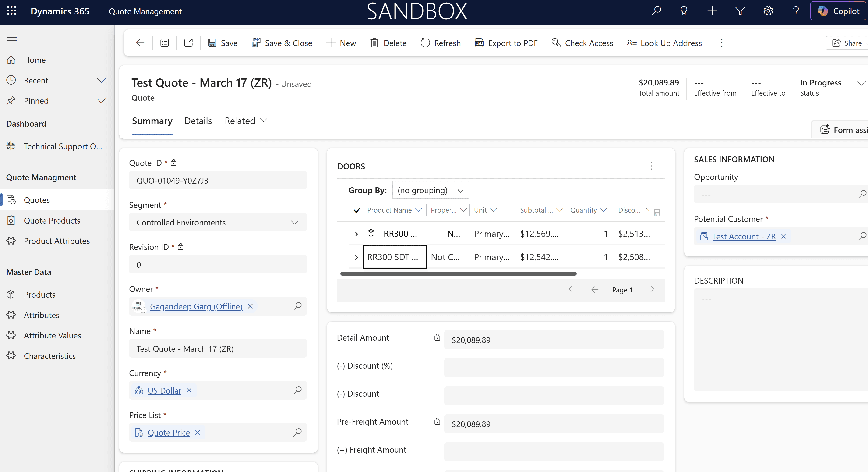Open Technical Support dashboard item
Viewport: 868px width, 472px height.
pyautogui.click(x=57, y=146)
